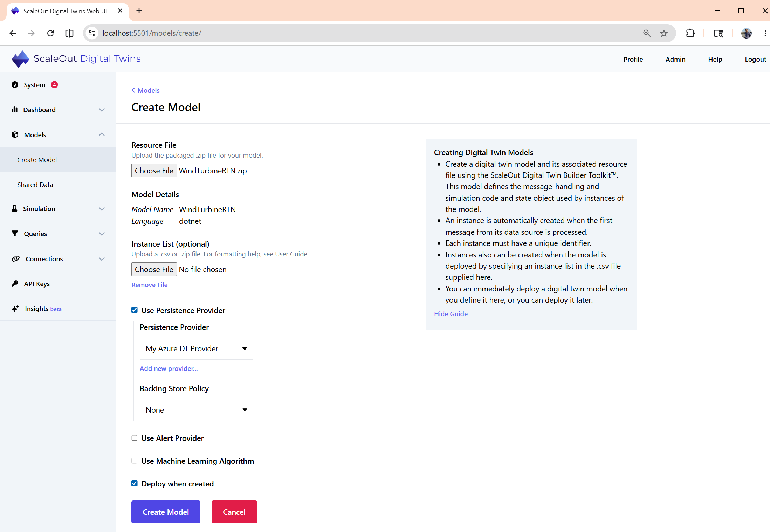Image resolution: width=770 pixels, height=532 pixels.
Task: Click the Queries funnel icon
Action: 15,234
